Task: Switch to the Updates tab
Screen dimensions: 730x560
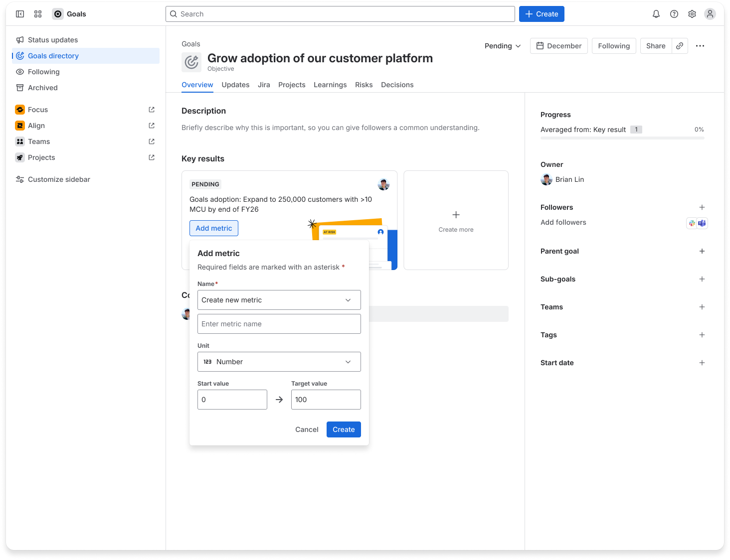Action: 235,85
